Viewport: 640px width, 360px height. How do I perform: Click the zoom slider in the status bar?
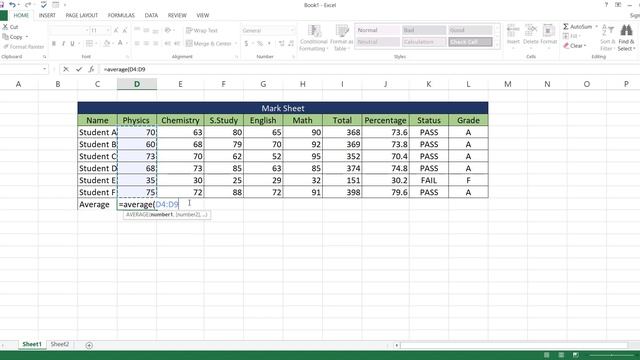pyautogui.click(x=612, y=355)
